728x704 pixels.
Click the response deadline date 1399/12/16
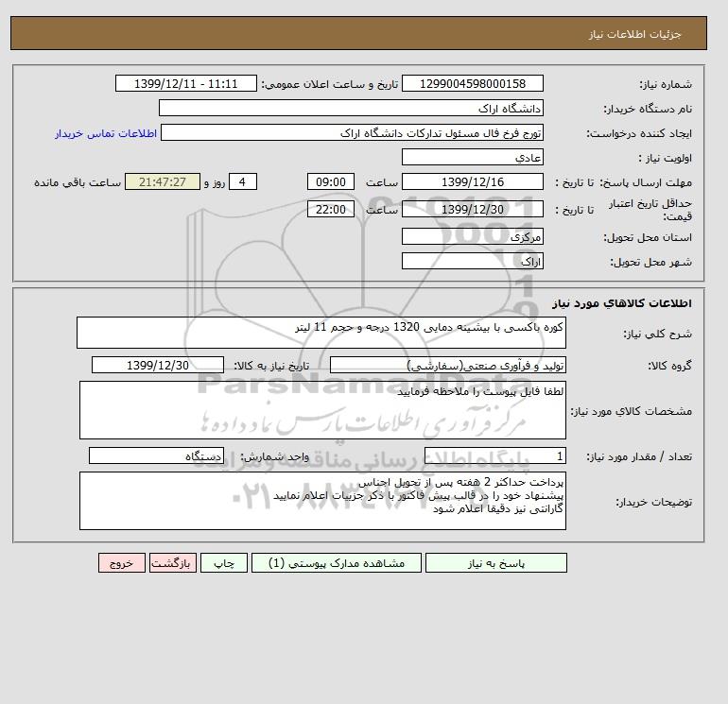tap(472, 182)
